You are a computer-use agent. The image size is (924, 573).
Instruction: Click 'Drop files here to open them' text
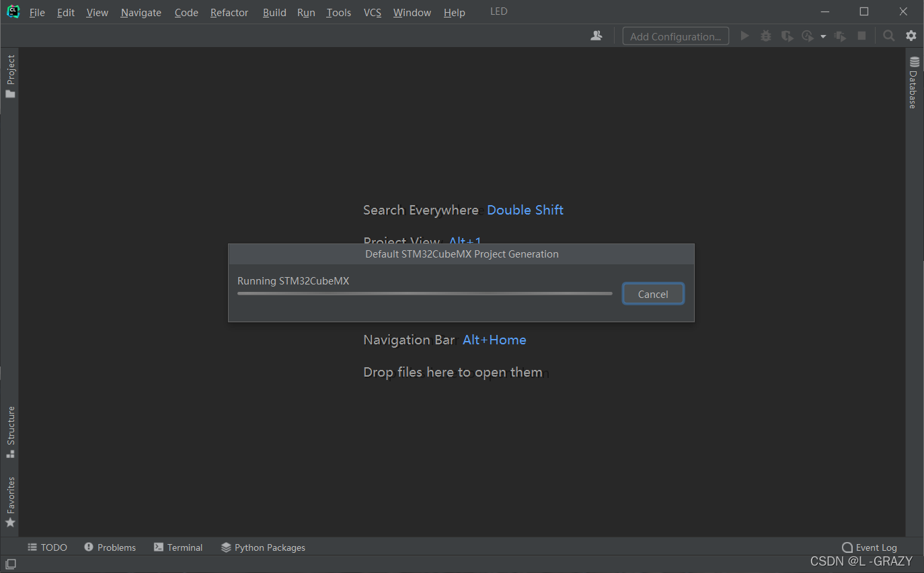click(453, 372)
